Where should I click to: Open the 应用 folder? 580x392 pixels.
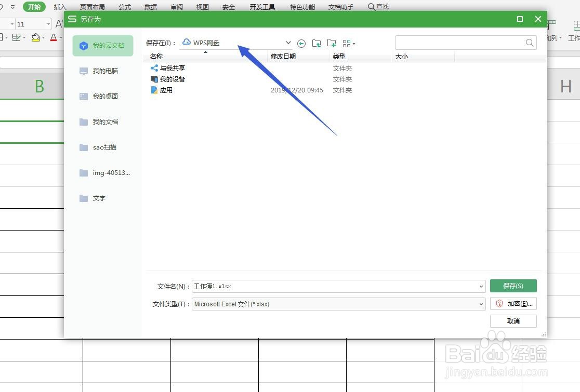pyautogui.click(x=162, y=90)
